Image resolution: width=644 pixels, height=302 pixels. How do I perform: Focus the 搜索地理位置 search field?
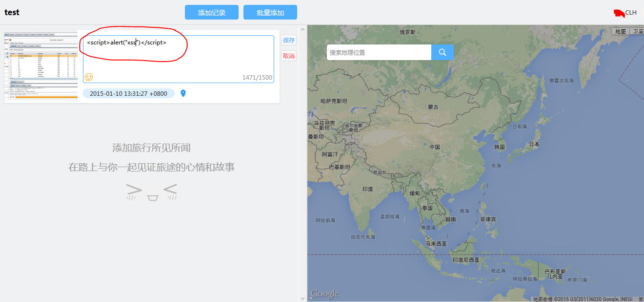point(379,52)
